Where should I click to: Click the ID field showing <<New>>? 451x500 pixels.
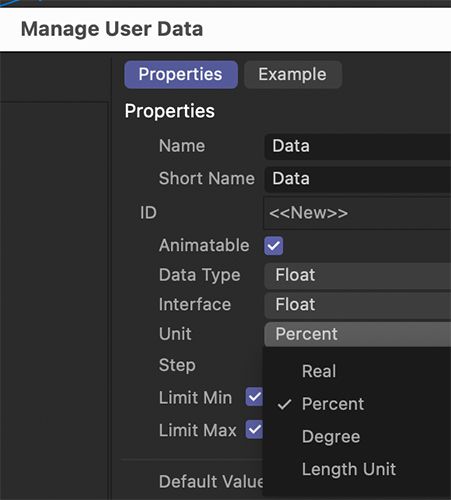pos(357,213)
